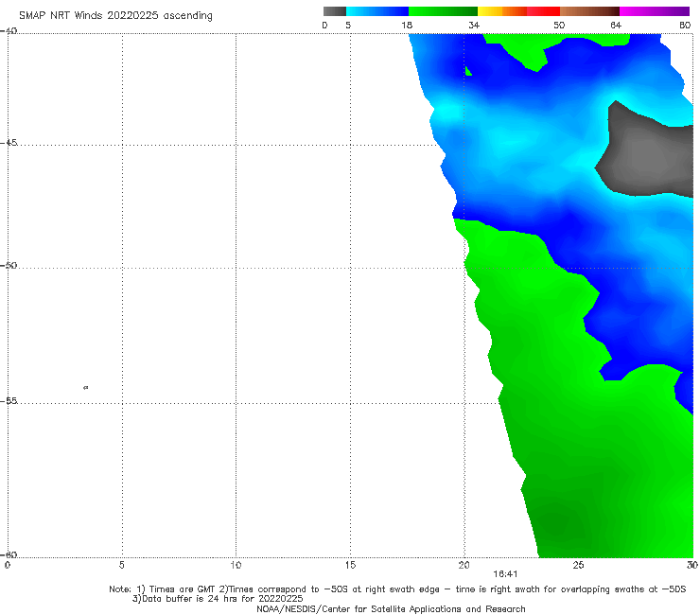Click the color bar label '34'
This screenshot has width=700, height=615.
click(474, 26)
